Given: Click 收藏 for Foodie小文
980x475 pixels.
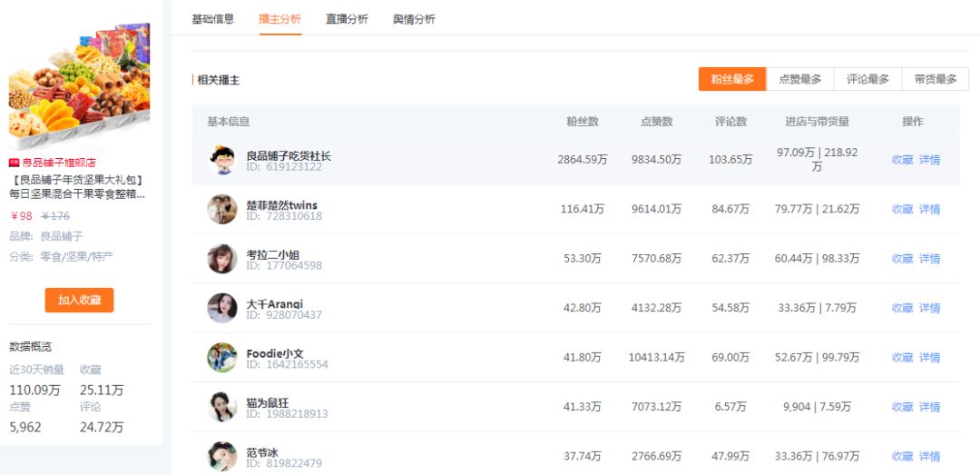Looking at the screenshot, I should [903, 358].
